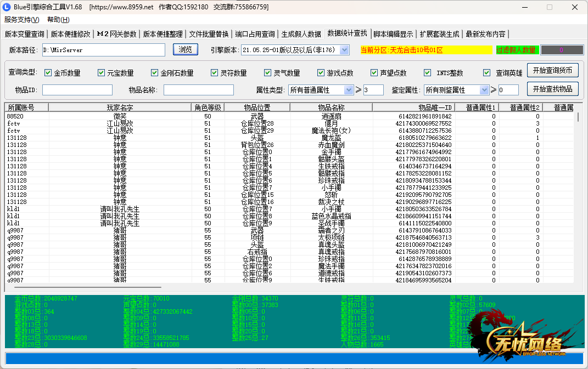Disable the 查询英雄 checkbox
Image resolution: width=588 pixels, height=369 pixels.
coord(486,73)
